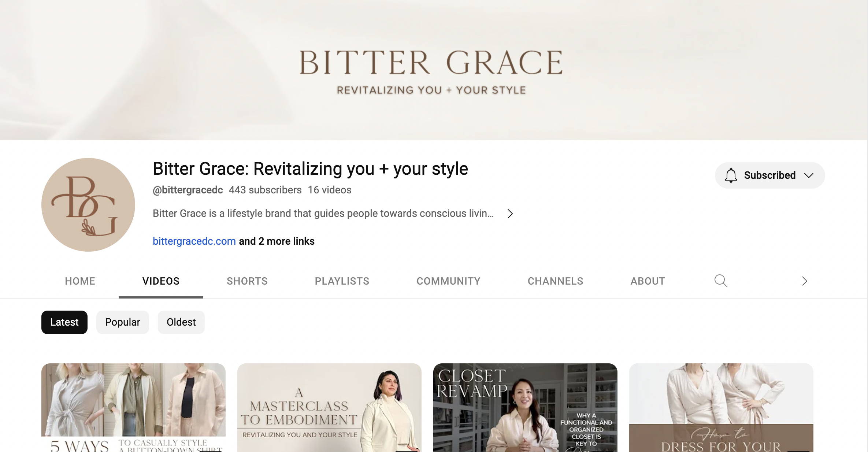Open the 5 Ways button-down shirt video thumbnail

pyautogui.click(x=133, y=408)
